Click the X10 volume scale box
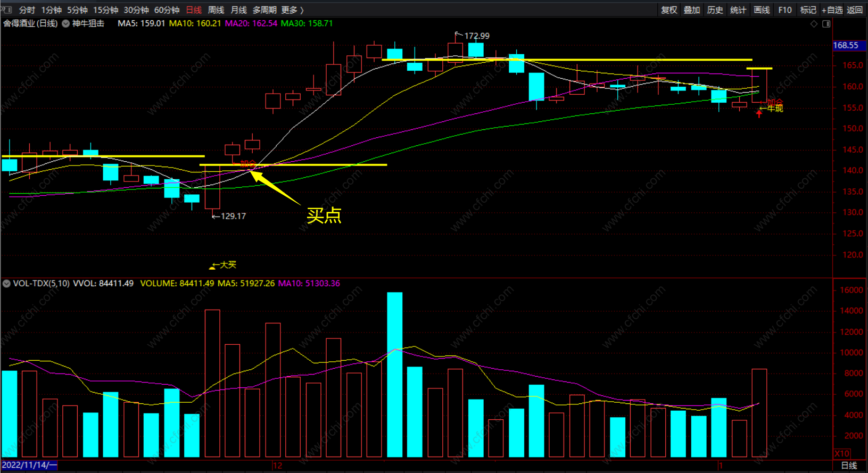 (842, 454)
